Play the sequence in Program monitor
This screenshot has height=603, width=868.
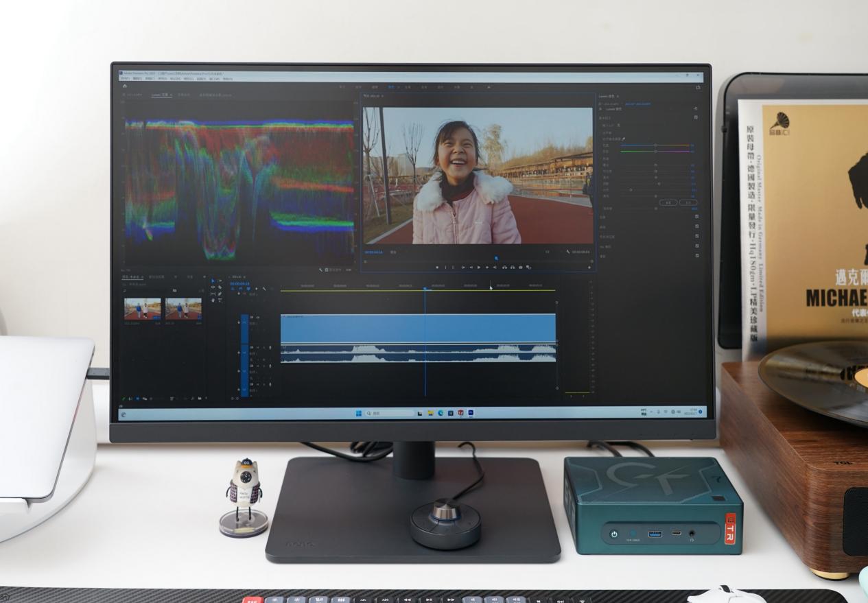pos(479,267)
